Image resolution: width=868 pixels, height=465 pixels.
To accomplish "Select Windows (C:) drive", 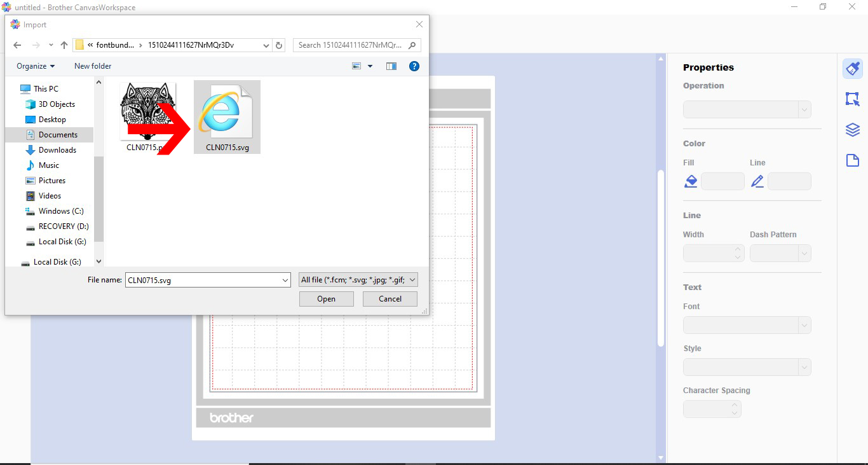I will 61,211.
